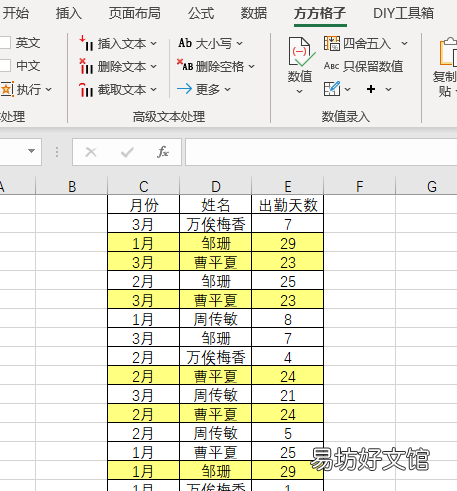Select column G header

pyautogui.click(x=426, y=186)
